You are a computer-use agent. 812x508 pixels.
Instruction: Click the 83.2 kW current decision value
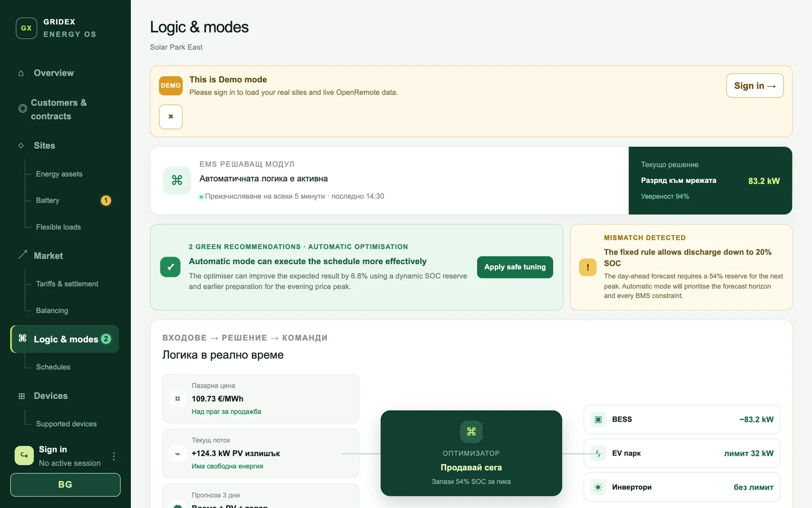coord(764,181)
